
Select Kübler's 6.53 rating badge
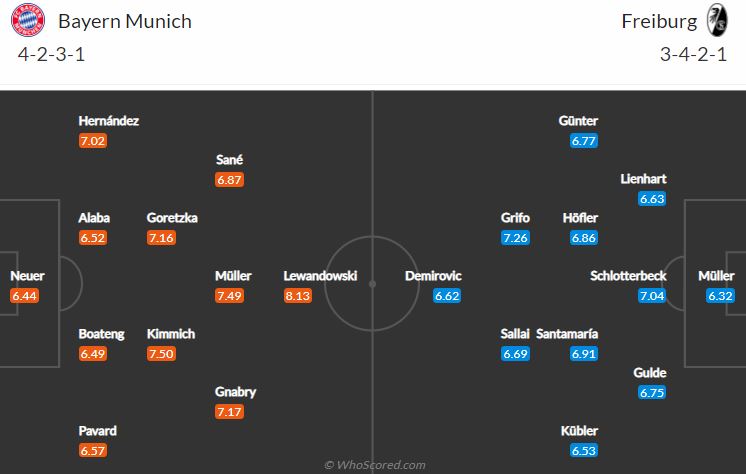[584, 450]
